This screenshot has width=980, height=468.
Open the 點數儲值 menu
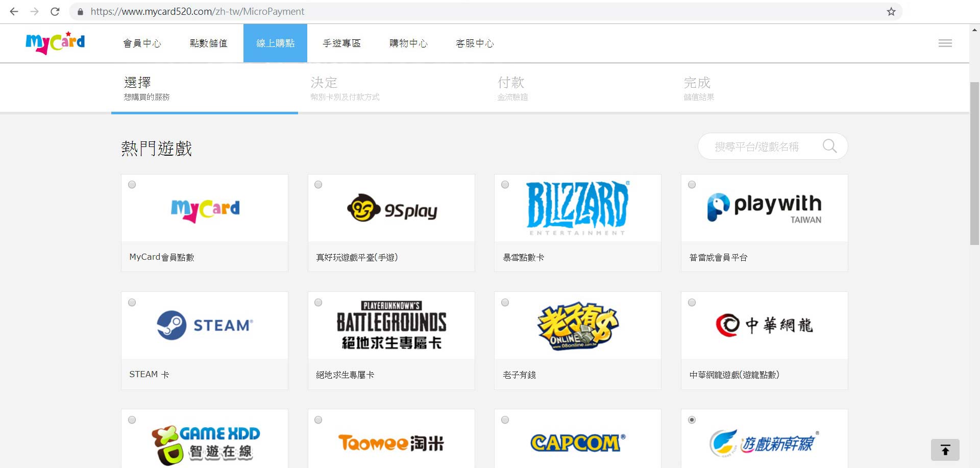(x=208, y=43)
